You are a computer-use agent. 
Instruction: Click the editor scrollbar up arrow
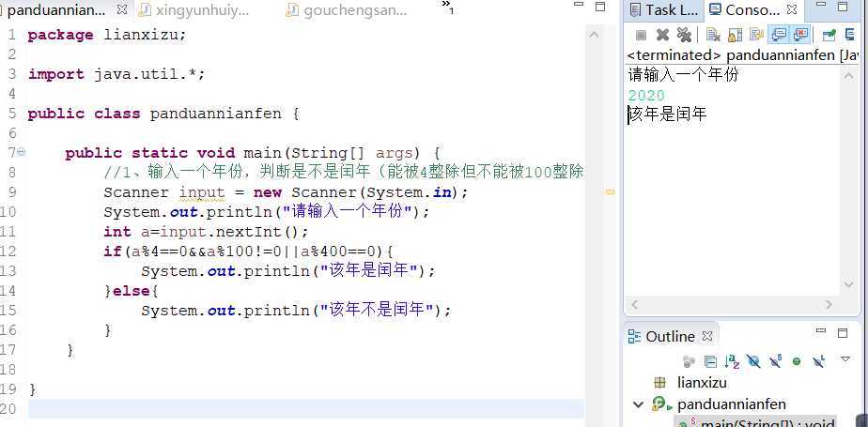(x=594, y=35)
